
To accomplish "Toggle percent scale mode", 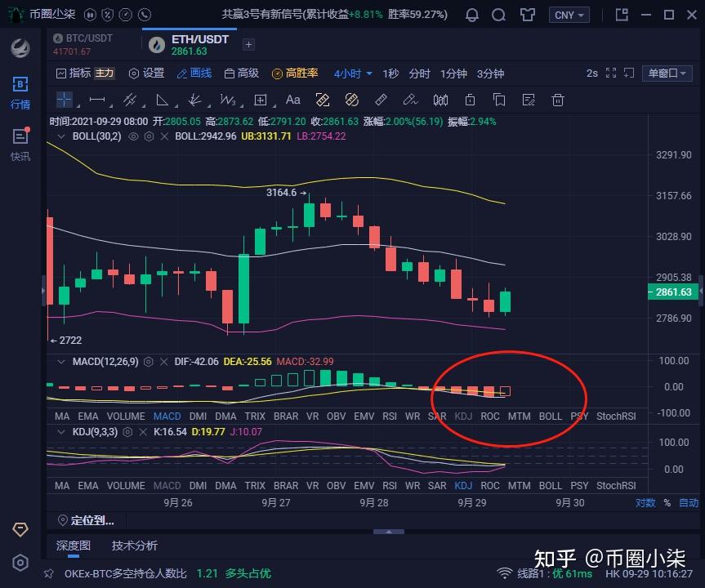I will click(667, 502).
